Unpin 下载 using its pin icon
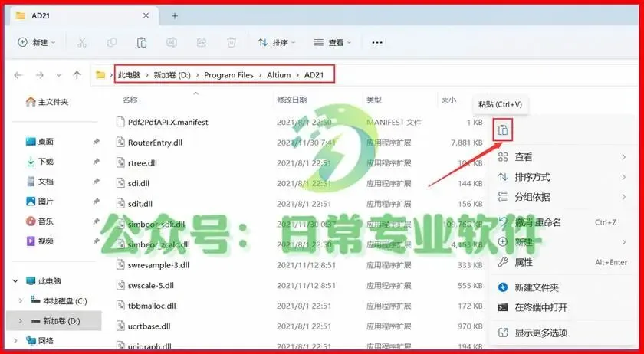644x354 pixels. pos(96,162)
